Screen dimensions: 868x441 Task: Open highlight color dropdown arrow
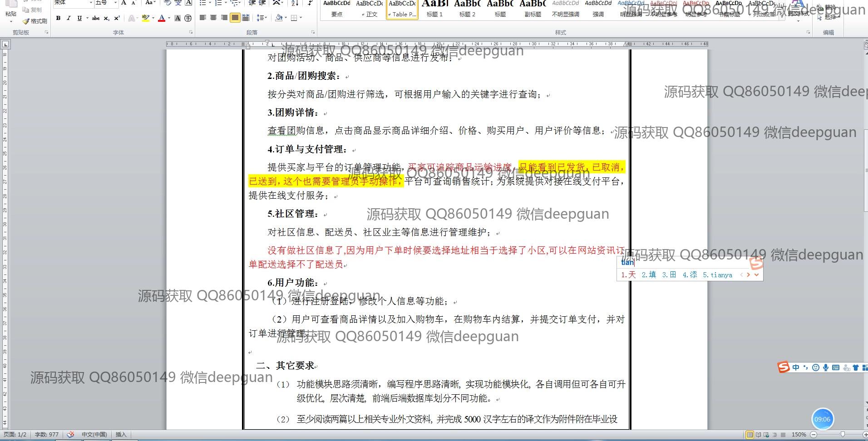[x=153, y=18]
